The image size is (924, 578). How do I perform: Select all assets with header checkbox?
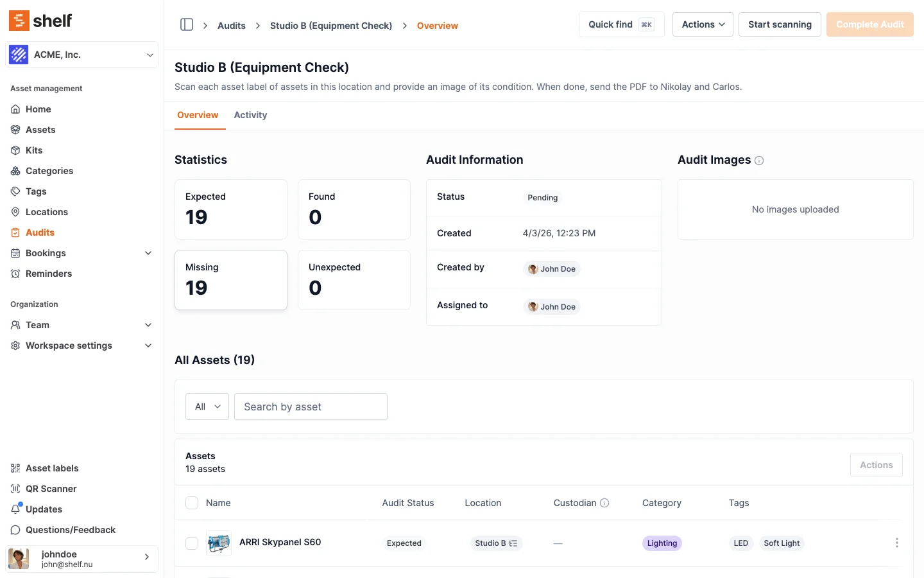coord(192,503)
